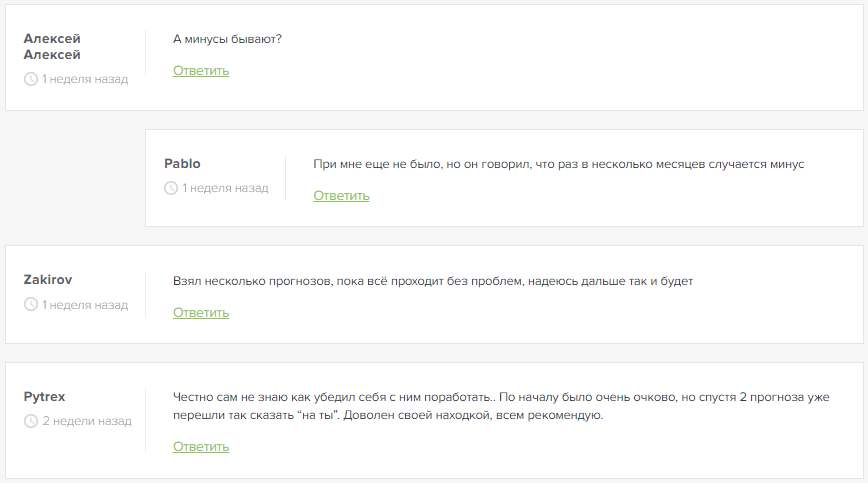This screenshot has width=868, height=483.
Task: Click Pablo's "1 неделя назад" timestamp text
Action: [226, 188]
